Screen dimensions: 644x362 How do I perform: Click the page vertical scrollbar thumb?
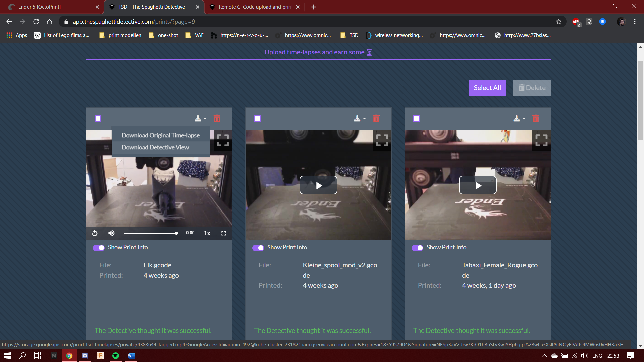coord(640,101)
